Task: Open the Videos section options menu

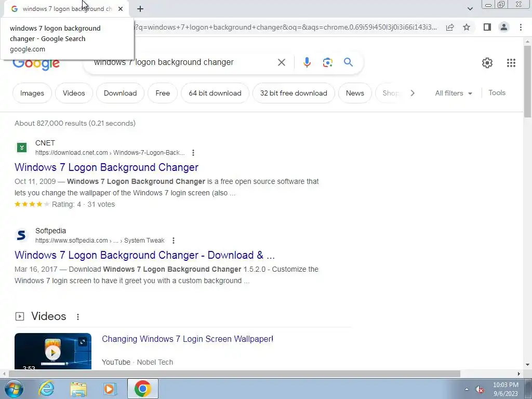Action: [78, 316]
